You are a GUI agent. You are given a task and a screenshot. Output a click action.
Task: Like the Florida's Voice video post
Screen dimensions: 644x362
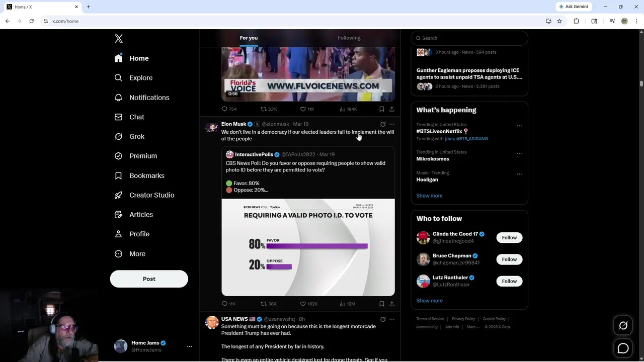tap(307, 109)
